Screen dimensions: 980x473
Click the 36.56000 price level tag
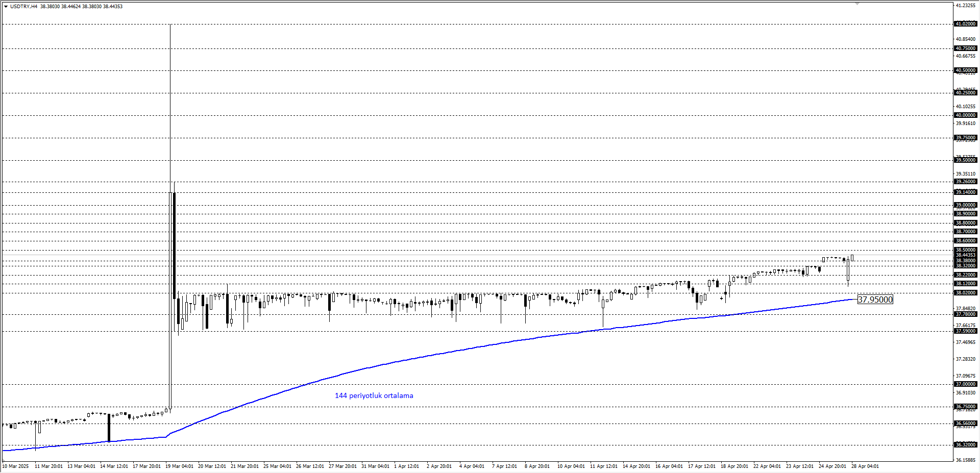pyautogui.click(x=966, y=424)
